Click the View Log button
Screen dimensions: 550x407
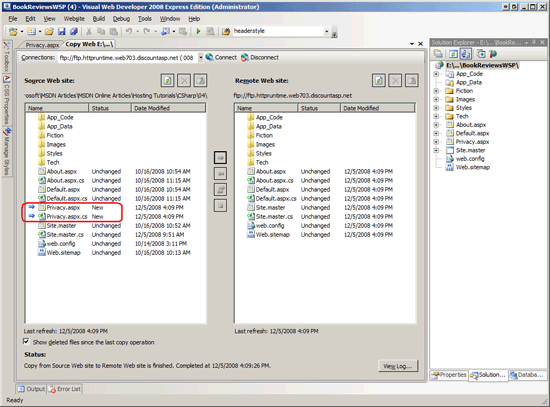[398, 366]
